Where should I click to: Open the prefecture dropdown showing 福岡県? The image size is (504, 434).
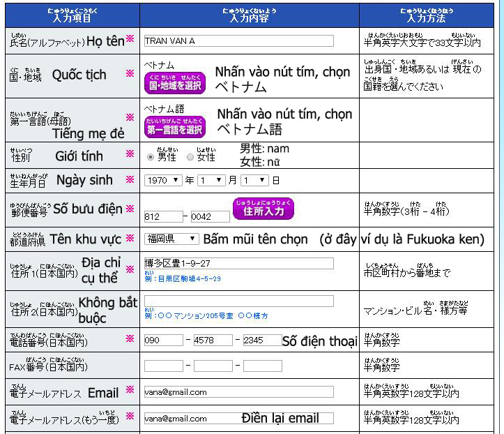pos(171,239)
